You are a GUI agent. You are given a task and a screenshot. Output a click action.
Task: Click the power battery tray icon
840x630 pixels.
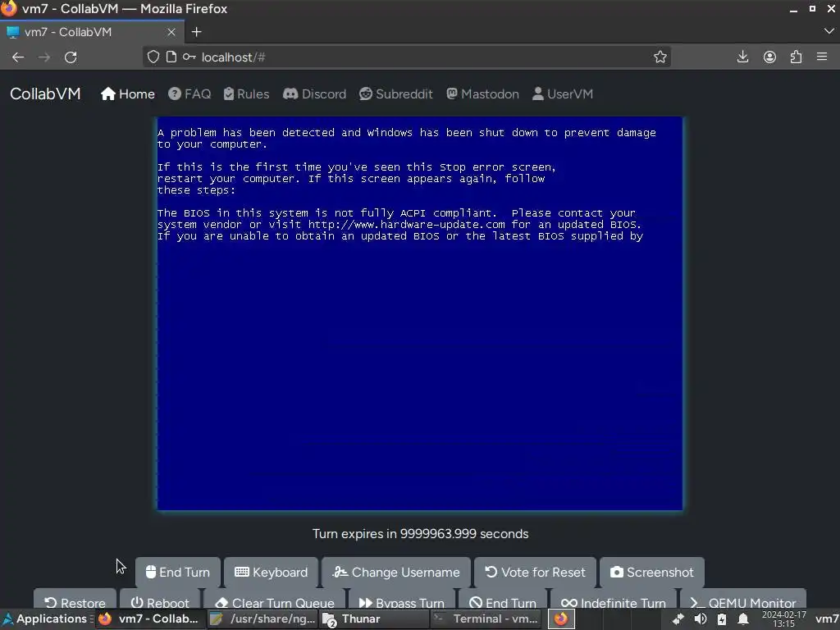click(722, 619)
